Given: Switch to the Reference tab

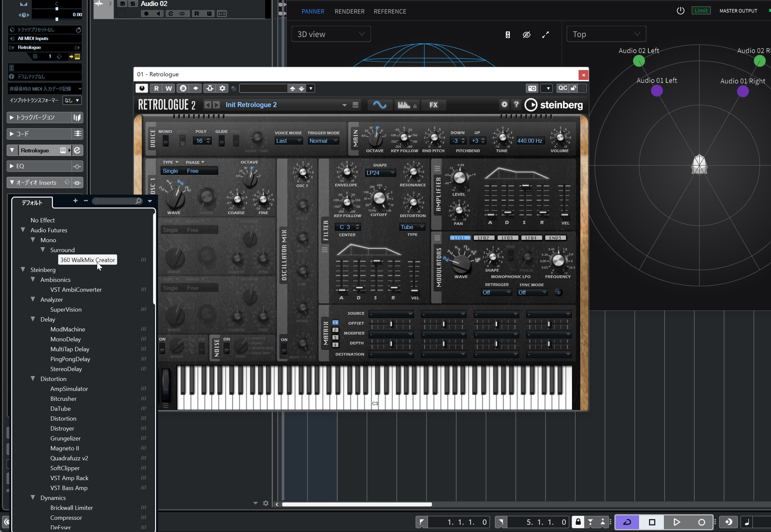Looking at the screenshot, I should (389, 11).
